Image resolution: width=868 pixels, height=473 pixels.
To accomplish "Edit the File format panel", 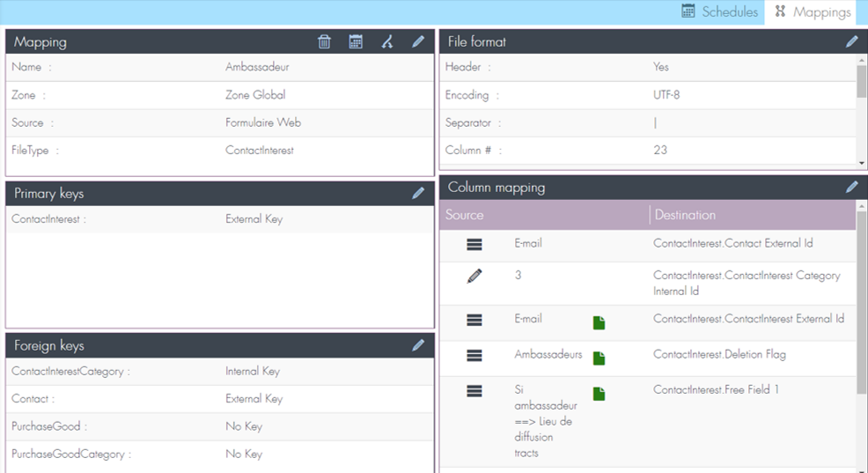I will (x=851, y=41).
